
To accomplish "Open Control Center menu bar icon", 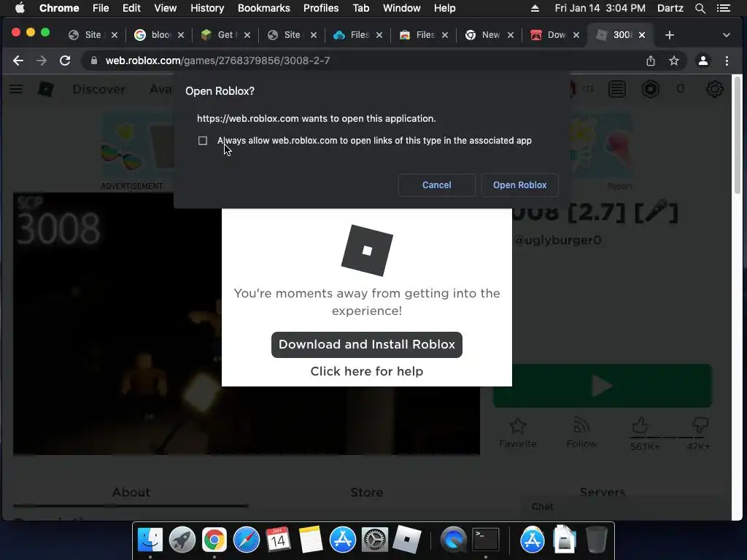I will [723, 8].
